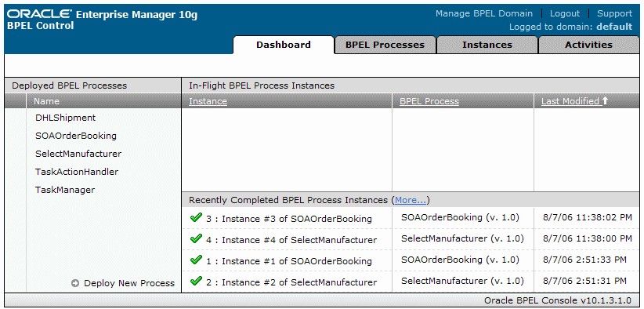Open Instance #1 of SOAOrderBooking
The height and width of the screenshot is (309, 644).
(x=289, y=261)
